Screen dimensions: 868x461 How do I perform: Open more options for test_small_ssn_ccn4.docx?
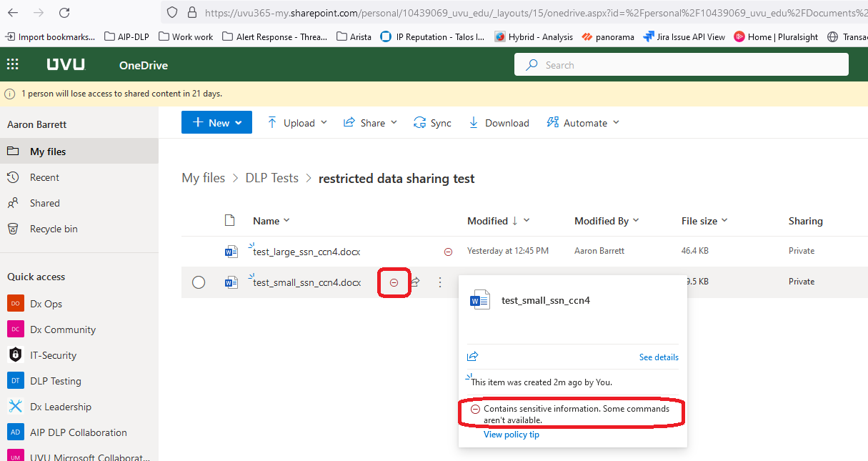point(439,282)
